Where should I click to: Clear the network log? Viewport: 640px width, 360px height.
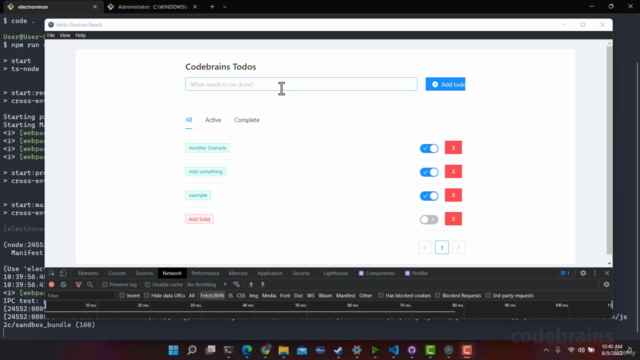[x=63, y=284]
